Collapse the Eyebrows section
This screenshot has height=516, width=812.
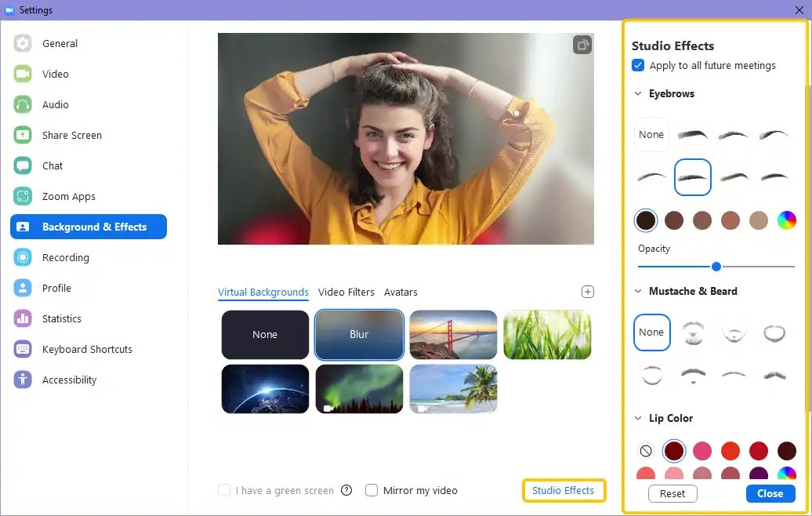click(x=638, y=93)
